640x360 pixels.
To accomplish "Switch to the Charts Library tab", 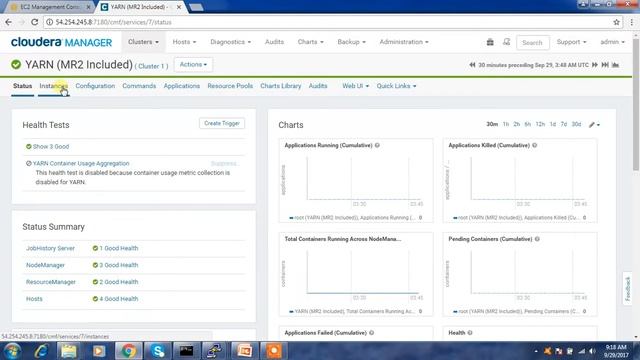I will (x=281, y=86).
